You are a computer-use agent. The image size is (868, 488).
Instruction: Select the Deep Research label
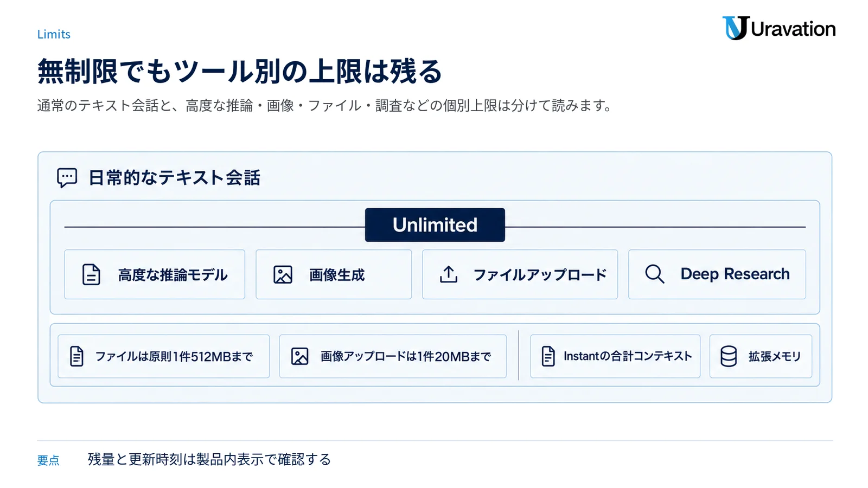coord(735,274)
